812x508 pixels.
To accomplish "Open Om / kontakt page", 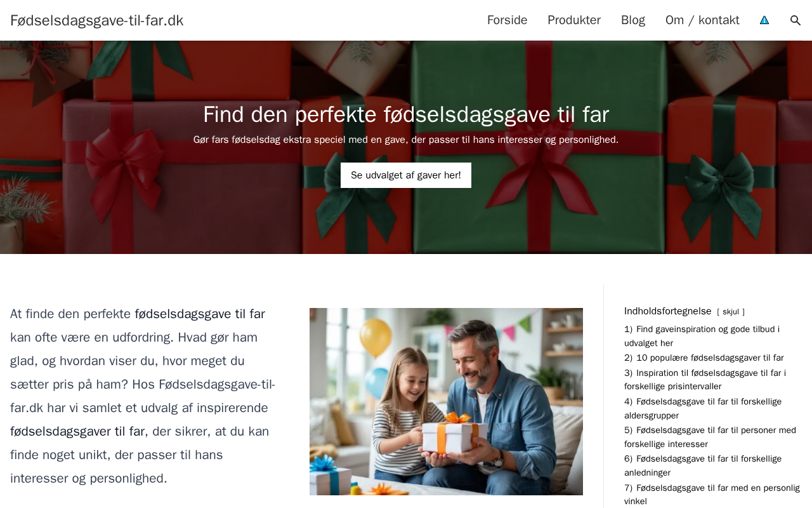I will click(x=702, y=20).
